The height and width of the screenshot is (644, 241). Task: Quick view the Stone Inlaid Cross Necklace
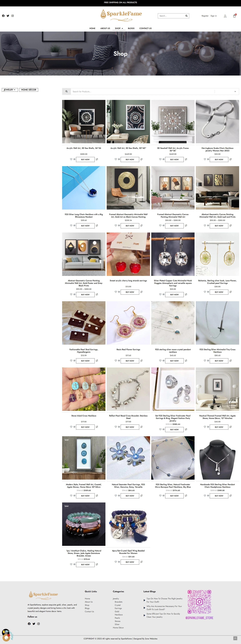point(74,427)
